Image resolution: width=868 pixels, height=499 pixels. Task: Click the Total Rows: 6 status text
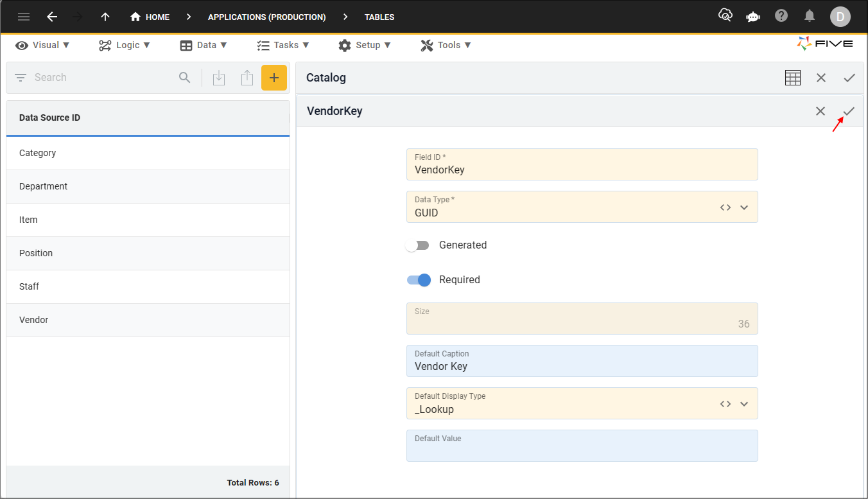point(253,482)
